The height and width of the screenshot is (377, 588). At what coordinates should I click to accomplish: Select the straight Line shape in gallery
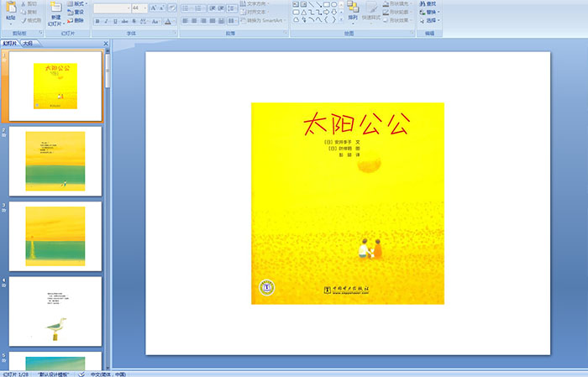click(312, 4)
